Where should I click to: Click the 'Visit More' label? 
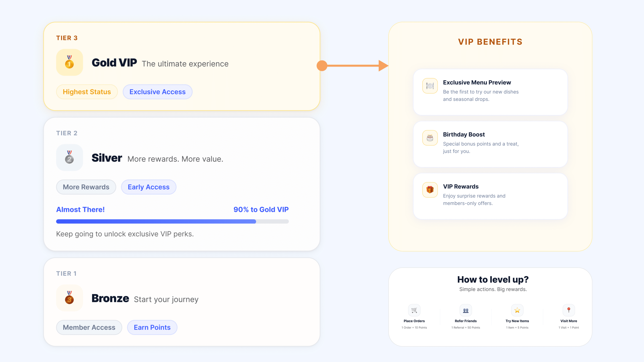pyautogui.click(x=569, y=321)
